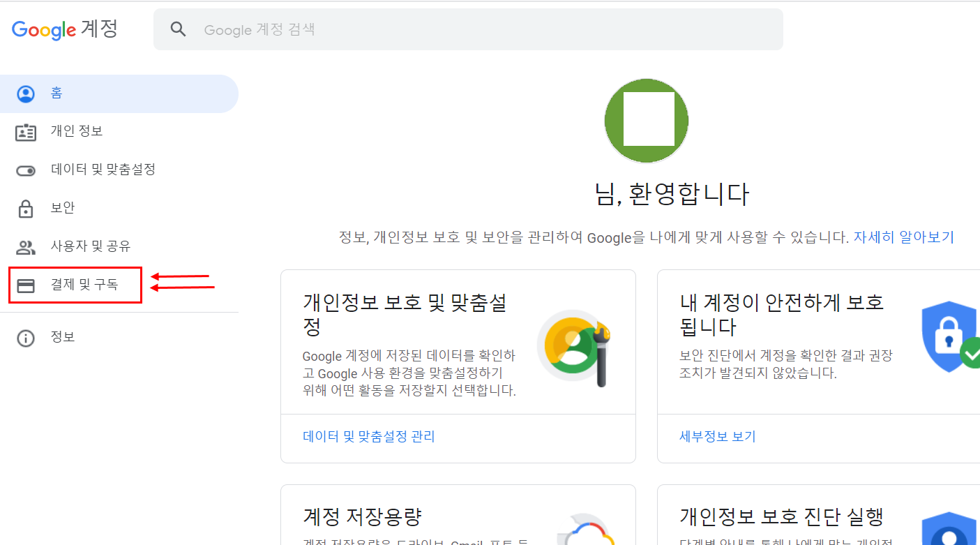Click the search magnifier icon

tap(179, 29)
